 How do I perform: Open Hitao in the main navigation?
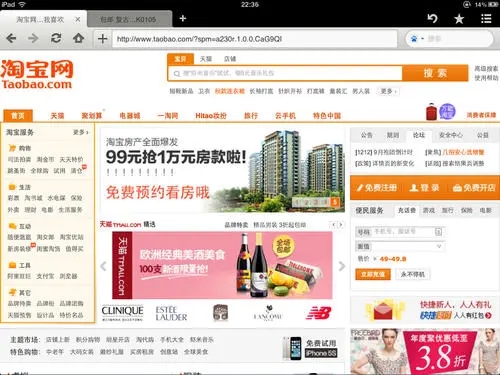point(211,116)
